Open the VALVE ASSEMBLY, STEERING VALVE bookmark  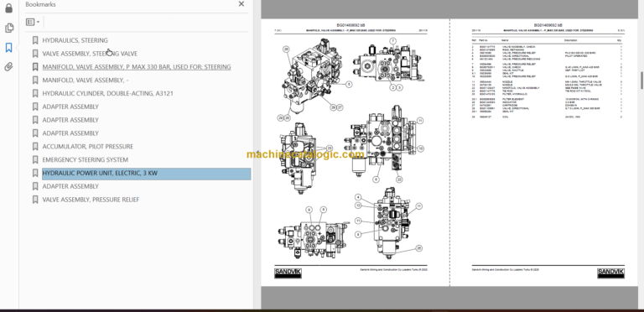pos(90,54)
